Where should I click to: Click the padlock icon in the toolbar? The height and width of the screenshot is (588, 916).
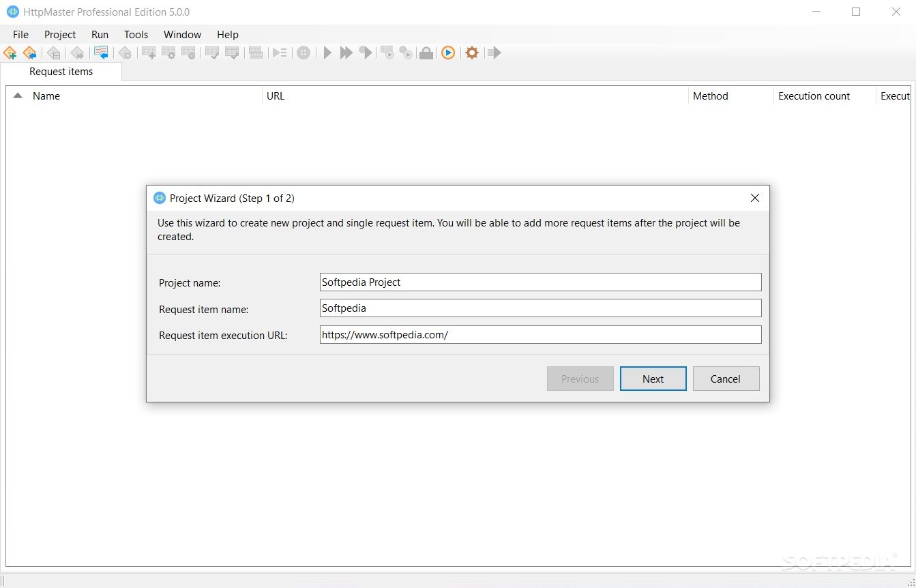coord(426,53)
